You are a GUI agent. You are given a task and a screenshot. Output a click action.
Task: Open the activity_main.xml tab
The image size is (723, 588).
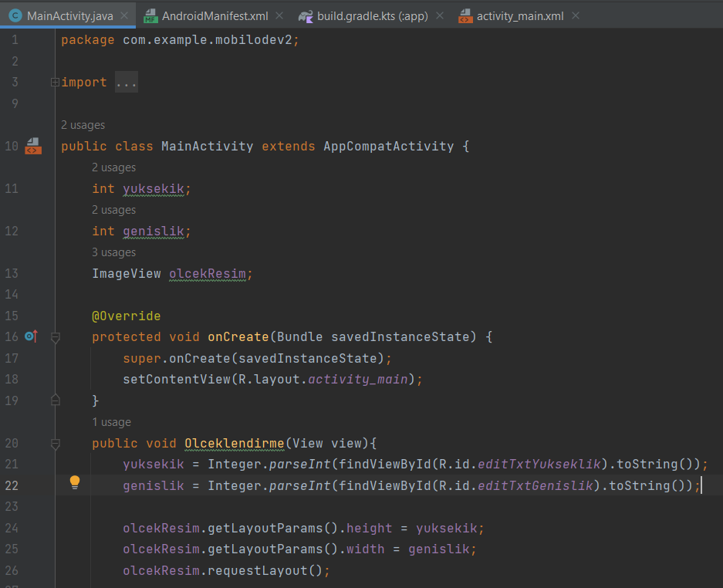pos(519,16)
